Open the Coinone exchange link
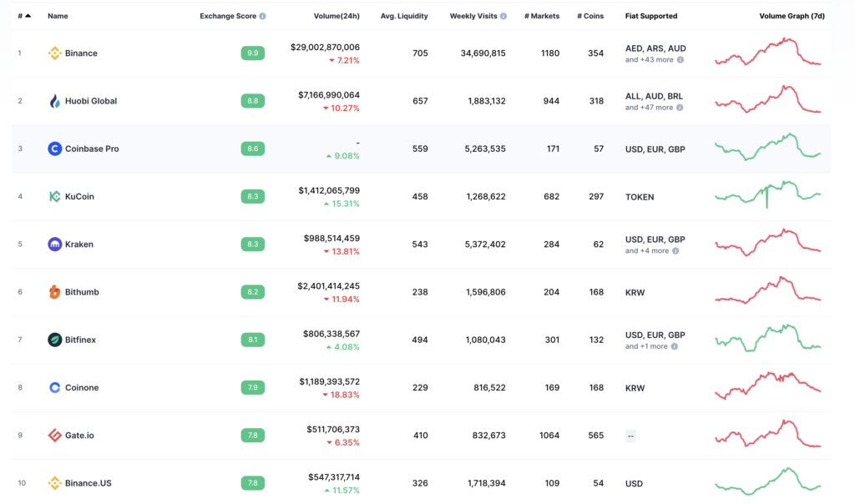Image resolution: width=855 pixels, height=504 pixels. [x=81, y=388]
